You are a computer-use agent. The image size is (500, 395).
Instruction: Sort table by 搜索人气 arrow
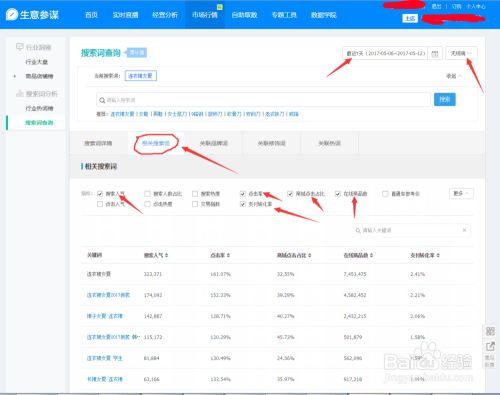[x=166, y=255]
